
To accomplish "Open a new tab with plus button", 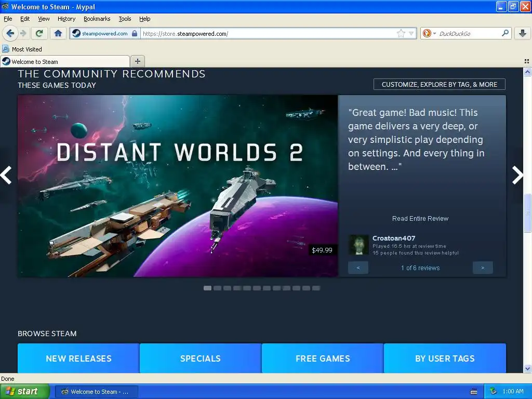I will point(137,61).
